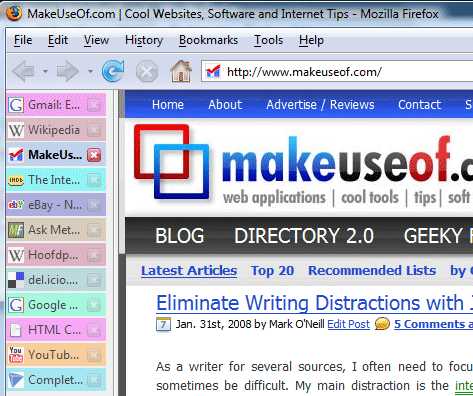This screenshot has width=473, height=396.
Task: Open the View menu
Action: 96,40
